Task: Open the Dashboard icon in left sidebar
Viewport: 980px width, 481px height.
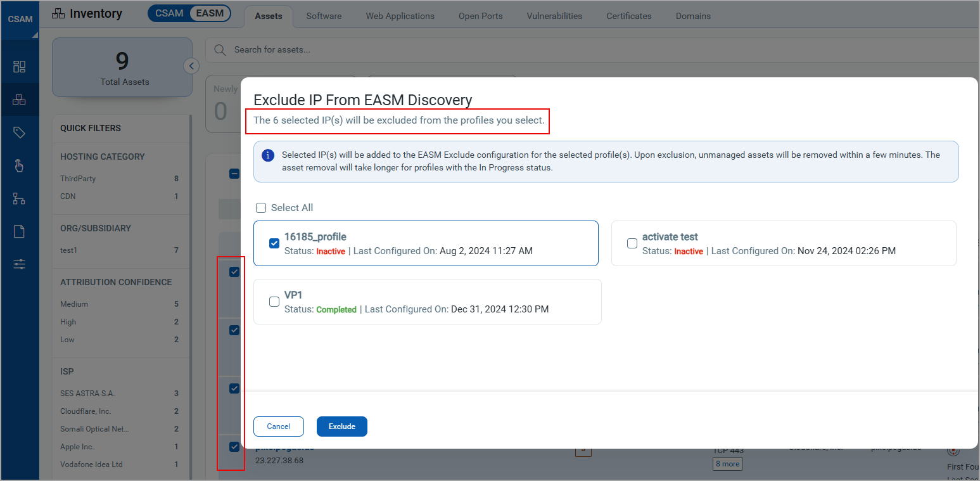Action: point(20,66)
